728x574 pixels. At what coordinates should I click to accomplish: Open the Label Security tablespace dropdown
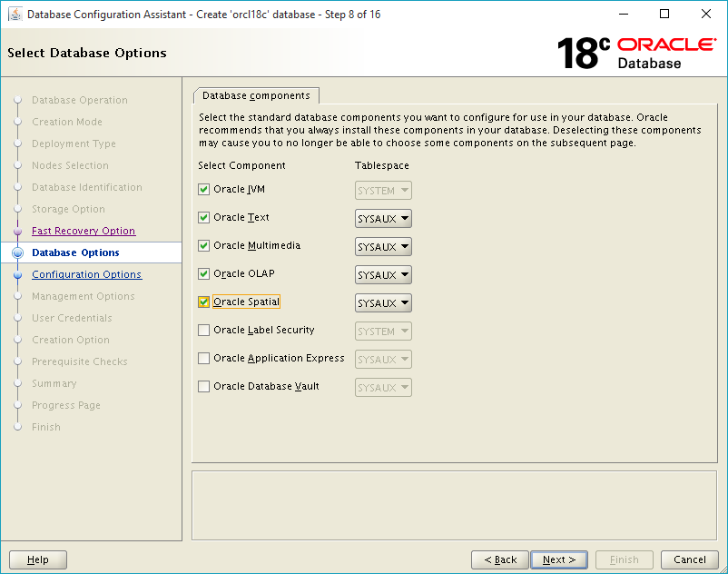pos(383,332)
